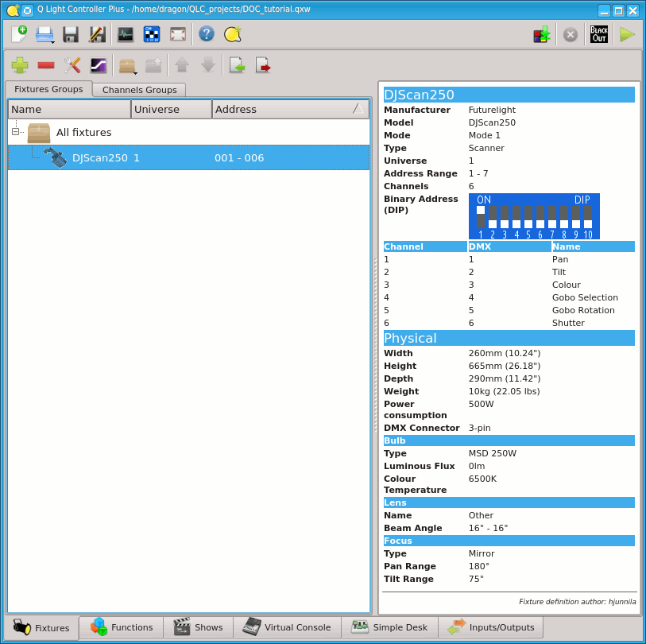This screenshot has height=644, width=646.
Task: Open the window menu icon in title bar
Action: [x=13, y=10]
